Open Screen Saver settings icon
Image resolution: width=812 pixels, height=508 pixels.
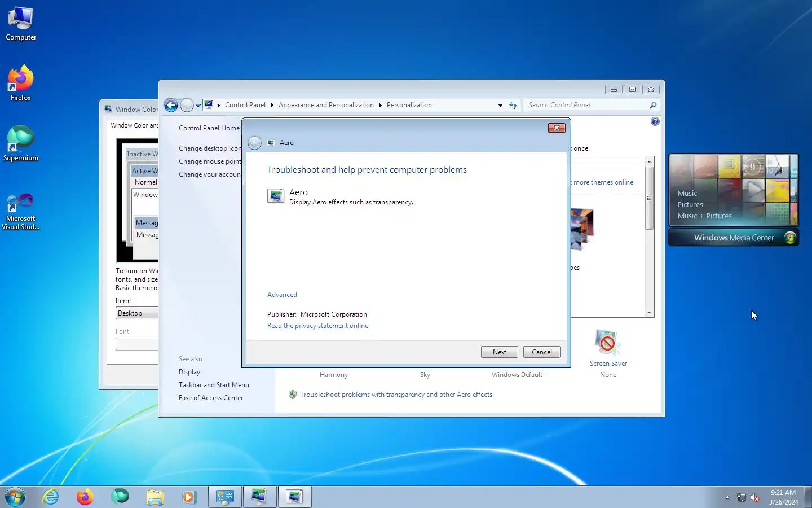608,342
